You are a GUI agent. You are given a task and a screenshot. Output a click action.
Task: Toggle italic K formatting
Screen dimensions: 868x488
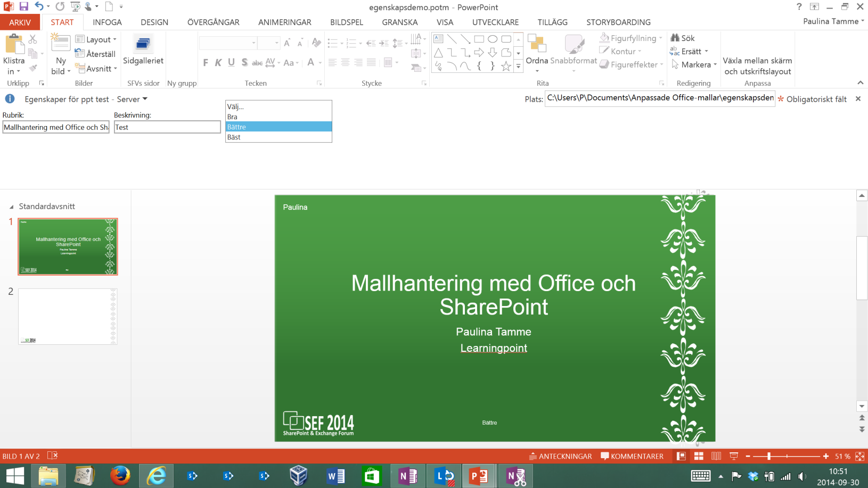click(x=218, y=63)
